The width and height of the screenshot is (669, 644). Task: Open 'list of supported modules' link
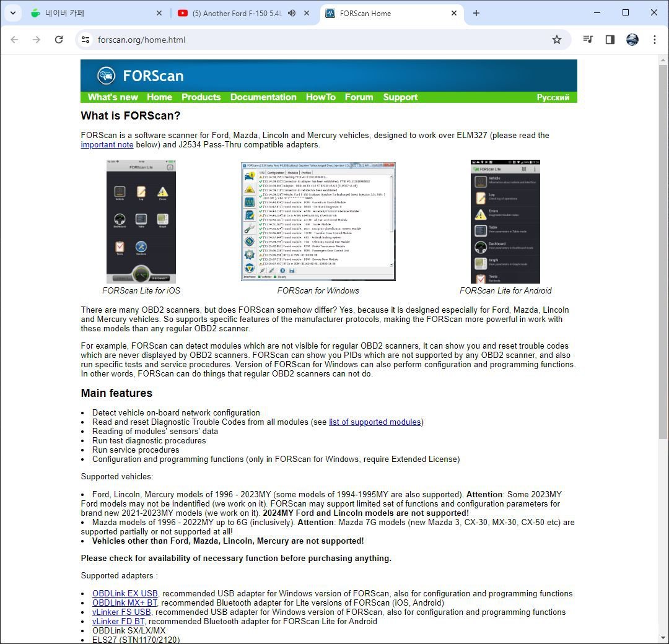click(x=375, y=422)
